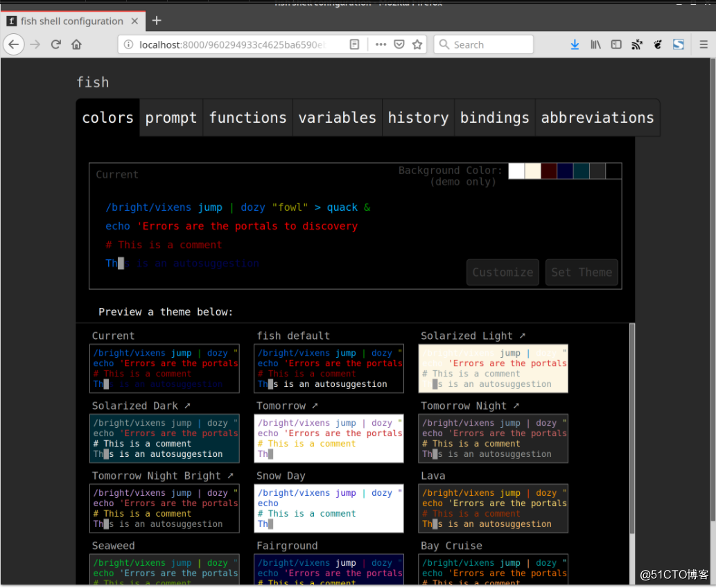Viewport: 716px width, 588px height.
Task: Open Solarized Light external link arrow
Action: [523, 336]
